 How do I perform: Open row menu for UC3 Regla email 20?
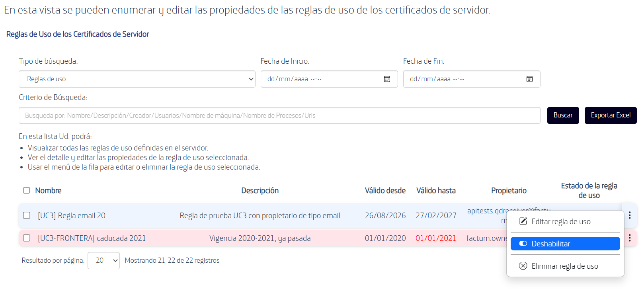(x=630, y=215)
